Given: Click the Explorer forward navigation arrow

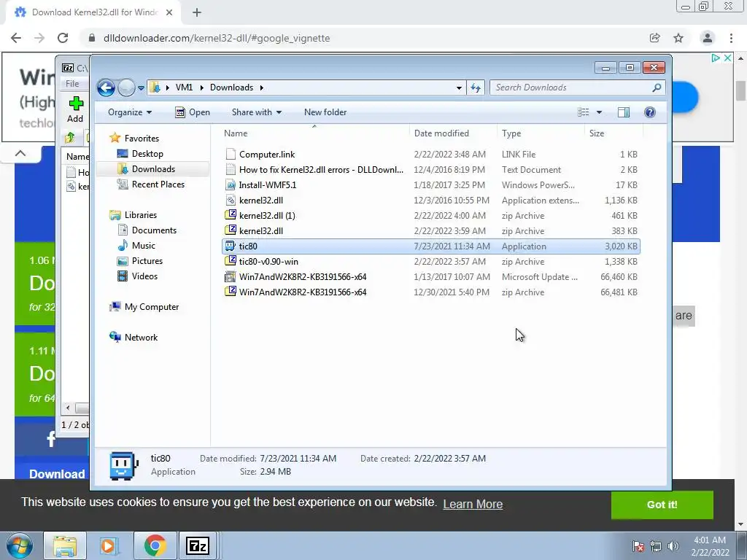Looking at the screenshot, I should pos(126,87).
